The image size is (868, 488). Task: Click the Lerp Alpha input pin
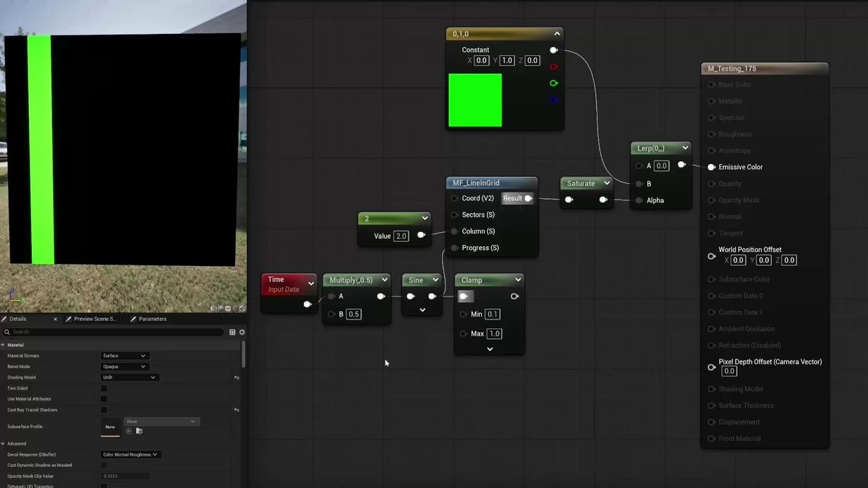coord(639,200)
